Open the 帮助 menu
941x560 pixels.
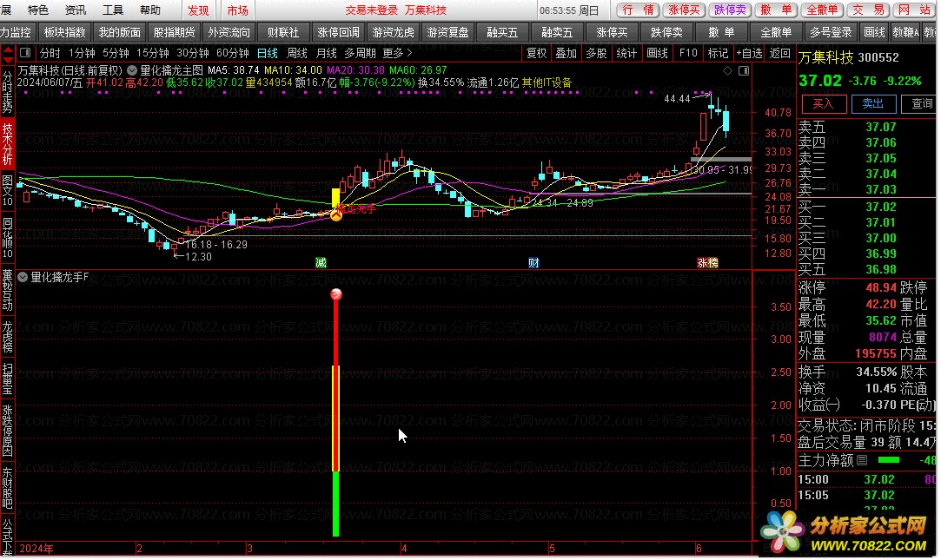click(x=150, y=10)
